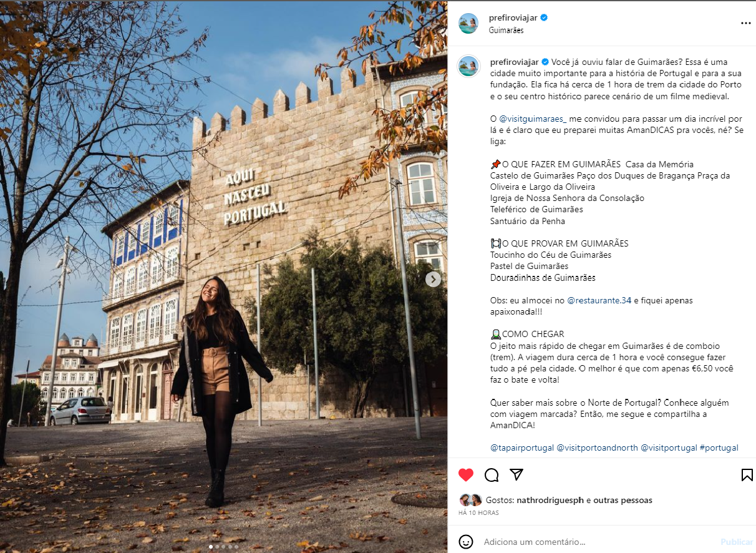Open the emoji picker smiley icon
This screenshot has width=756, height=553.
(x=466, y=542)
